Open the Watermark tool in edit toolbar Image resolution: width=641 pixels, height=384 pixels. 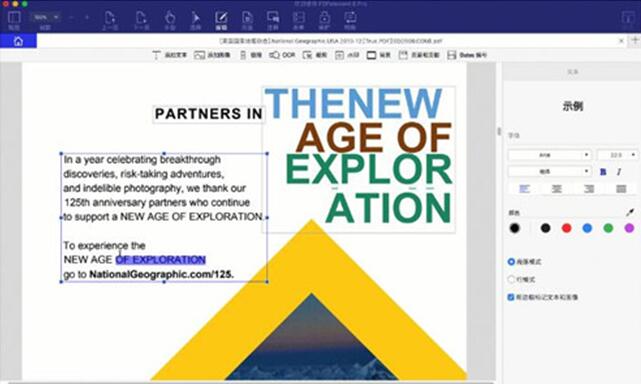pos(347,55)
